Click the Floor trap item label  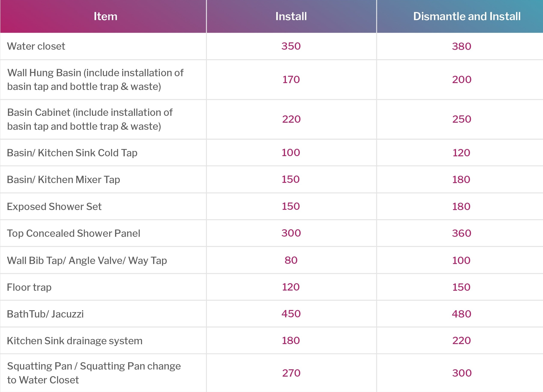[x=29, y=287]
